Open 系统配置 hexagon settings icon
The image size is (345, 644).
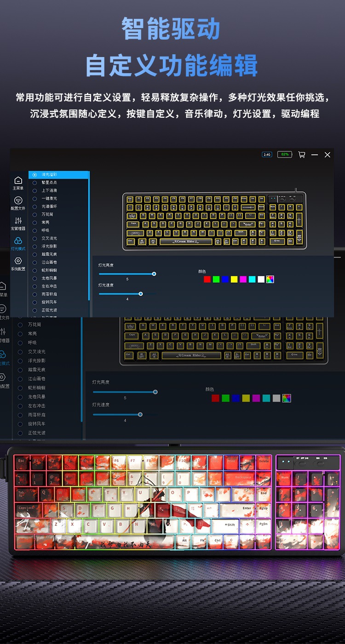18,261
